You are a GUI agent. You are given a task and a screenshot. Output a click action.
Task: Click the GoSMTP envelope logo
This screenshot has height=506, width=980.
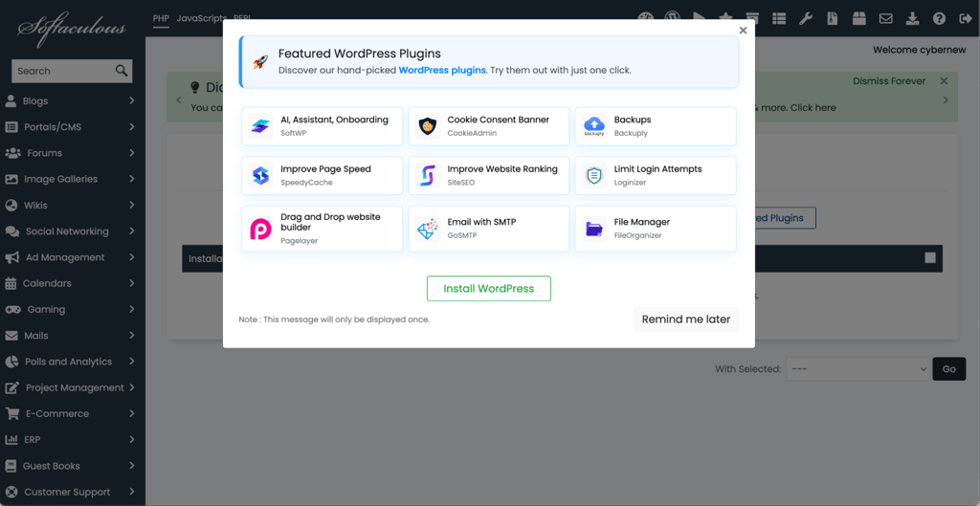coord(427,229)
